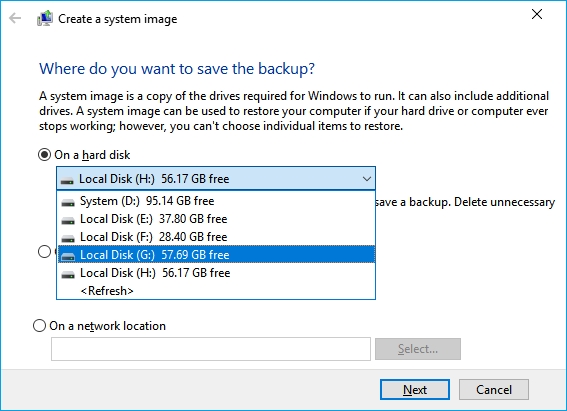
Task: Click the 'Where do you want to save the backup?' heading
Action: (x=177, y=69)
